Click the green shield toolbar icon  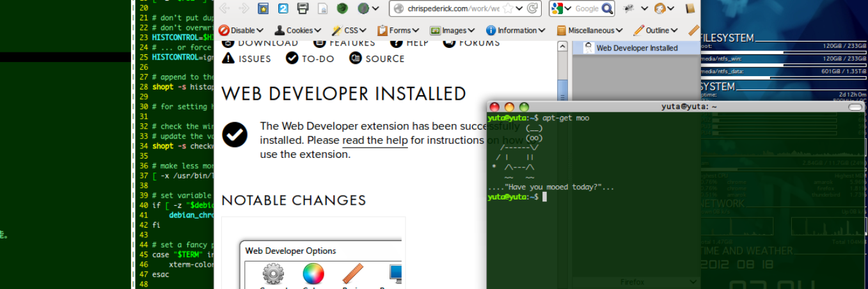(x=343, y=8)
